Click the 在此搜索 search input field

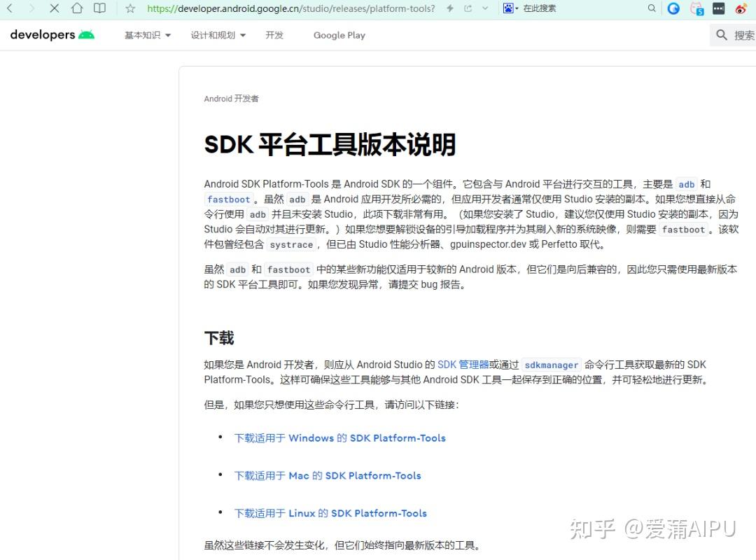pos(553,8)
